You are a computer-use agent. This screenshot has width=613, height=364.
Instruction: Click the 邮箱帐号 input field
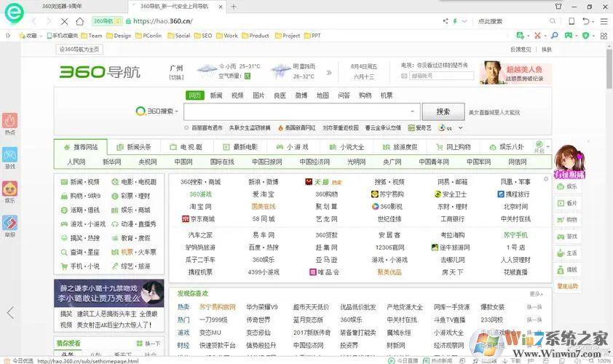(441, 76)
